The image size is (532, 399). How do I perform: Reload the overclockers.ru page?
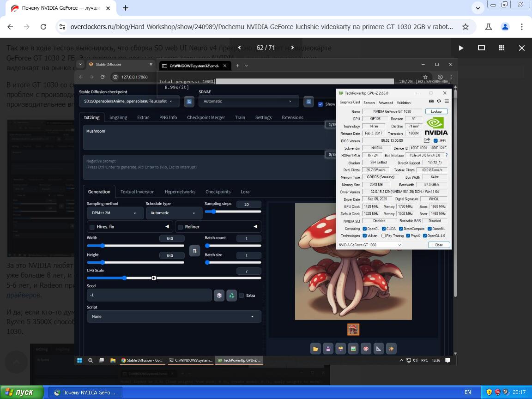click(43, 27)
